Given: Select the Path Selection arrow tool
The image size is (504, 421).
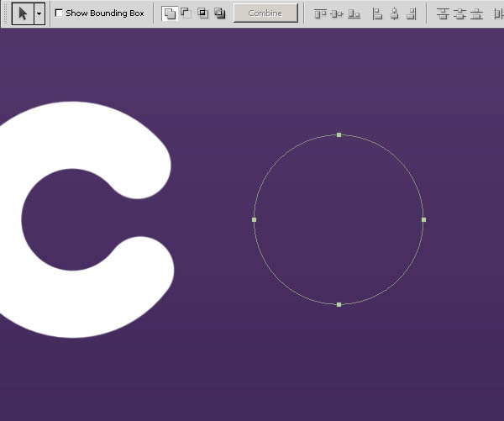Looking at the screenshot, I should 23,13.
